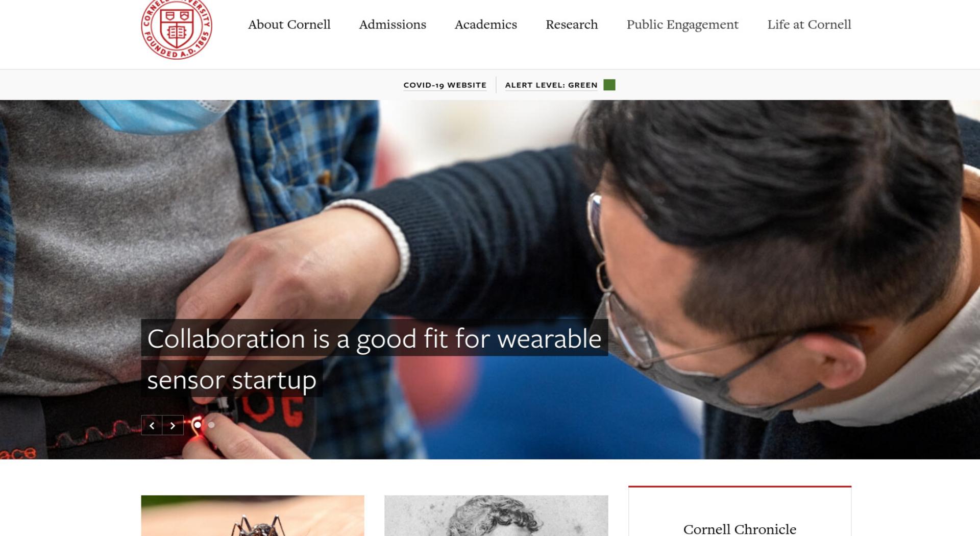Screen dimensions: 980x536
Task: Click the Cornell University seal logo
Action: [177, 29]
